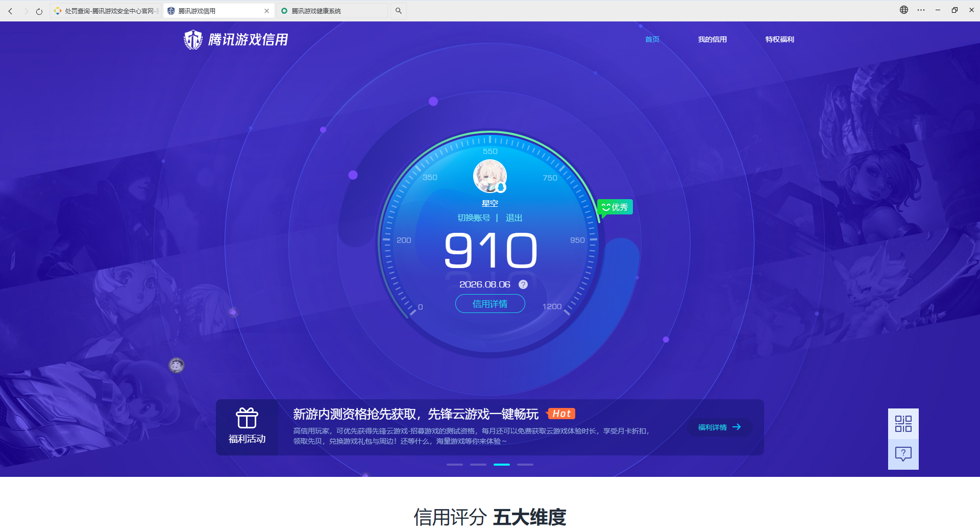980x531 pixels.
Task: Open the banner title 新游内测资格抢先获取
Action: point(416,414)
